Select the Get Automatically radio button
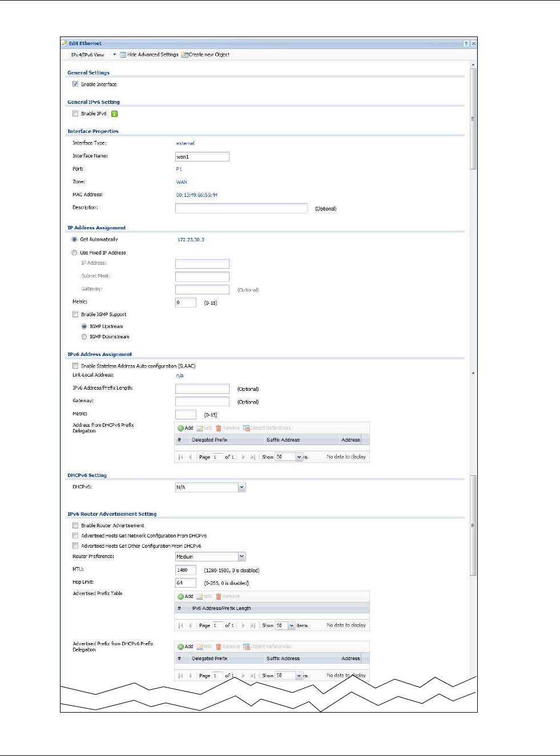Image resolution: width=560 pixels, height=756 pixels. pos(74,240)
